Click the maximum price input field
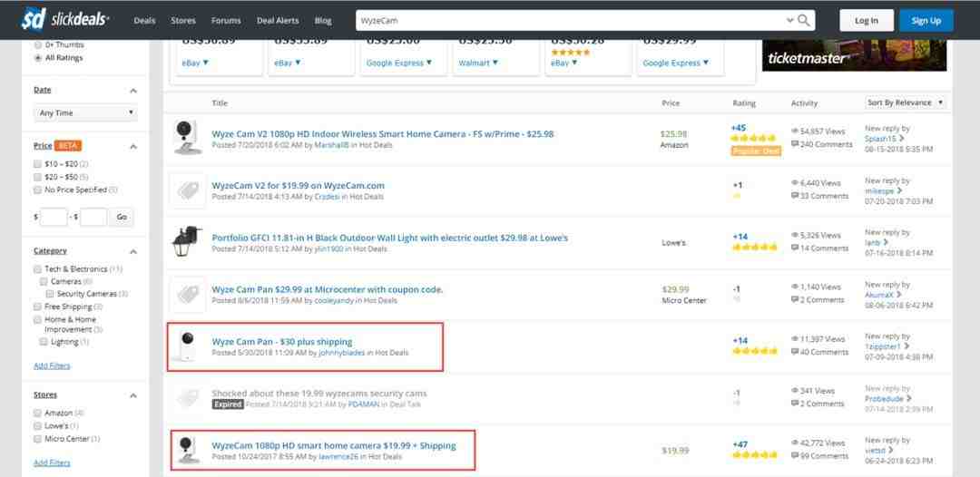The width and height of the screenshot is (980, 477). click(x=93, y=217)
